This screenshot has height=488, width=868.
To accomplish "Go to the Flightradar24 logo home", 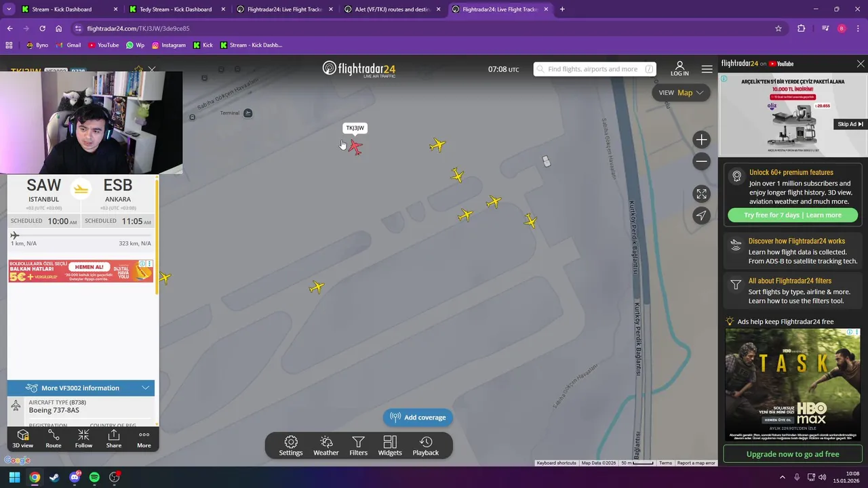I will pyautogui.click(x=359, y=68).
